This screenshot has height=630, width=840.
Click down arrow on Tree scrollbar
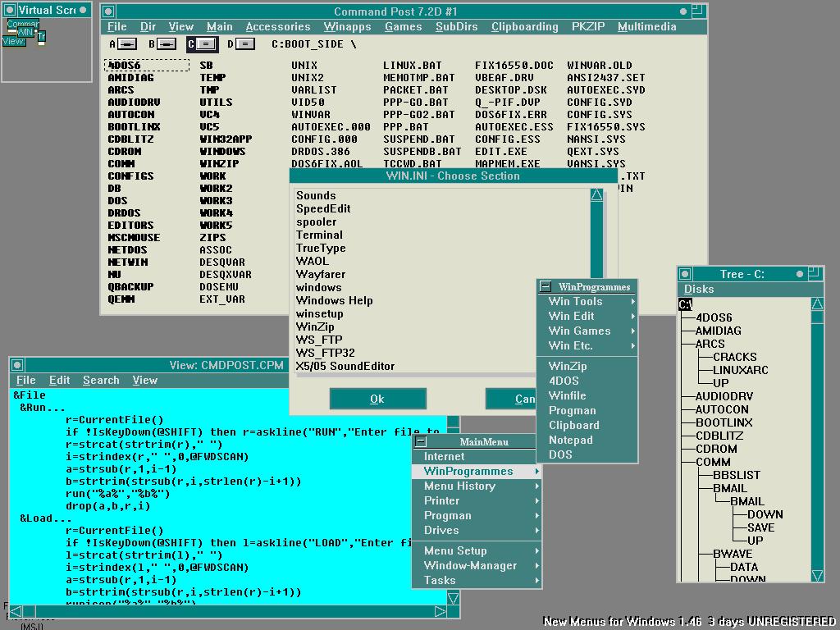(x=817, y=575)
